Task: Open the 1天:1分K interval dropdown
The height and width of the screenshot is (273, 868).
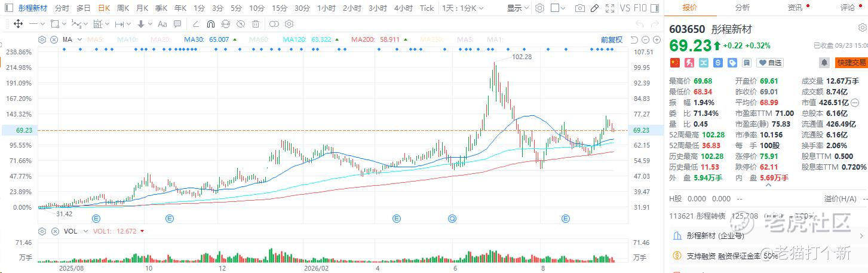Action: [x=462, y=8]
